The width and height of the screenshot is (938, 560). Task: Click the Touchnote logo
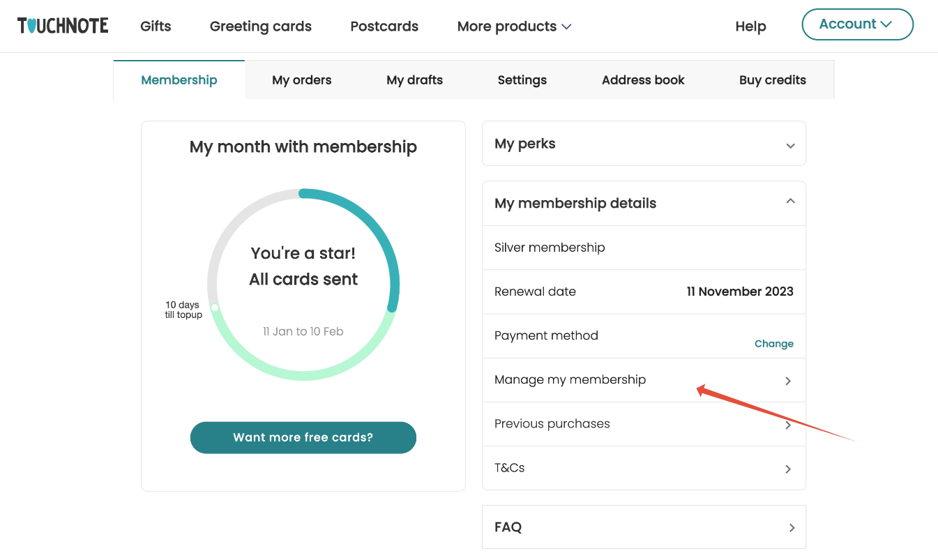[63, 26]
